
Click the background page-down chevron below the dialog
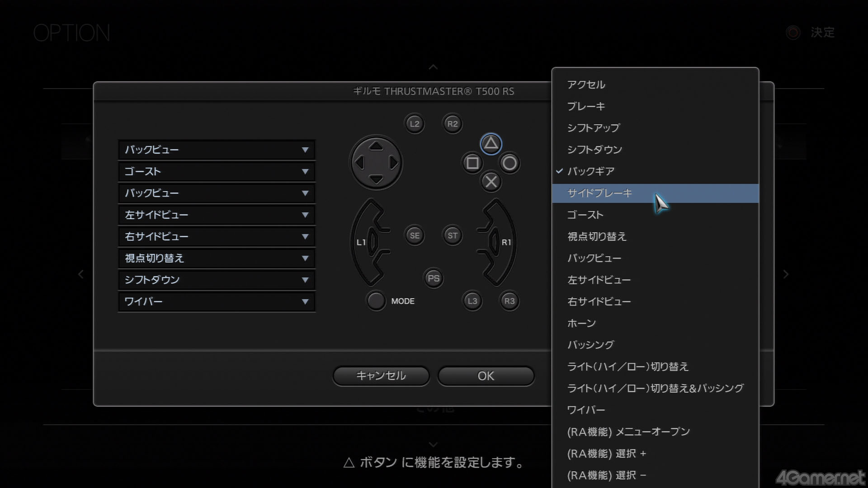pyautogui.click(x=433, y=445)
